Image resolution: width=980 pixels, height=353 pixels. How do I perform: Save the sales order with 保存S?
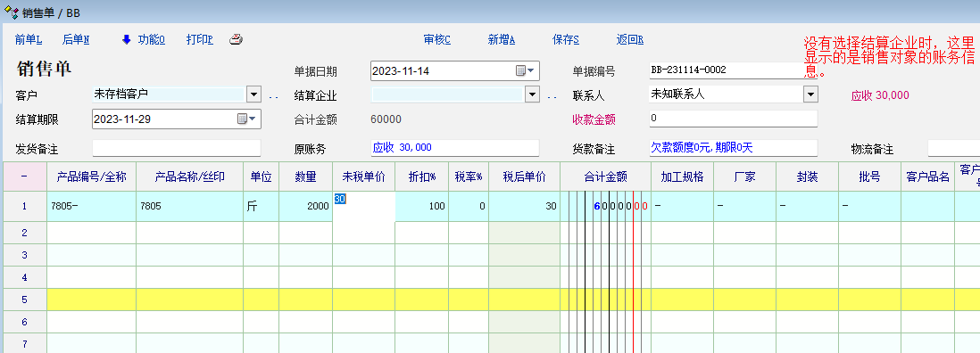coord(566,39)
